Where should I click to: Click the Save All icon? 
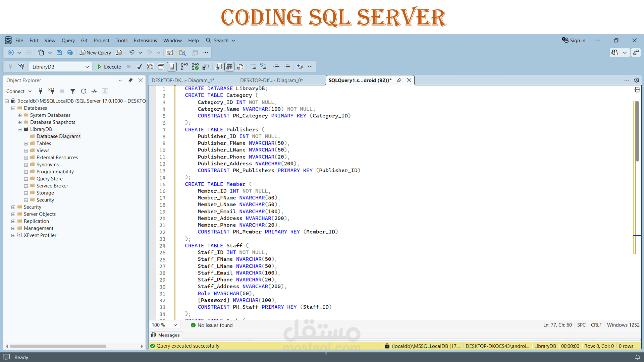point(70,53)
